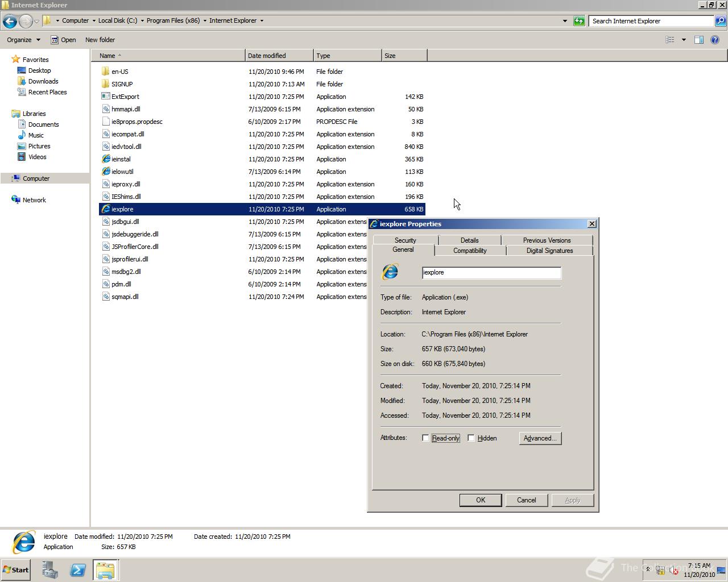Screen dimensions: 728x582
Task: Sort by the Type column header
Action: (x=348, y=56)
